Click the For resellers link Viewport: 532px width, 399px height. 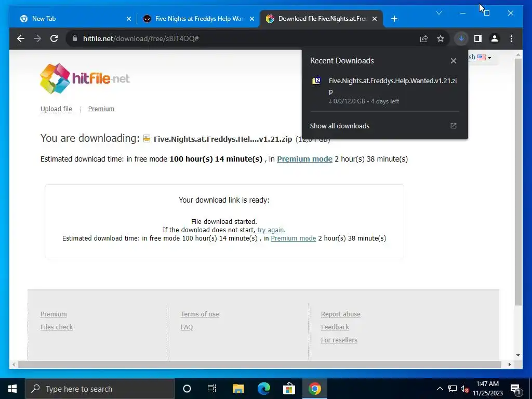pos(339,340)
